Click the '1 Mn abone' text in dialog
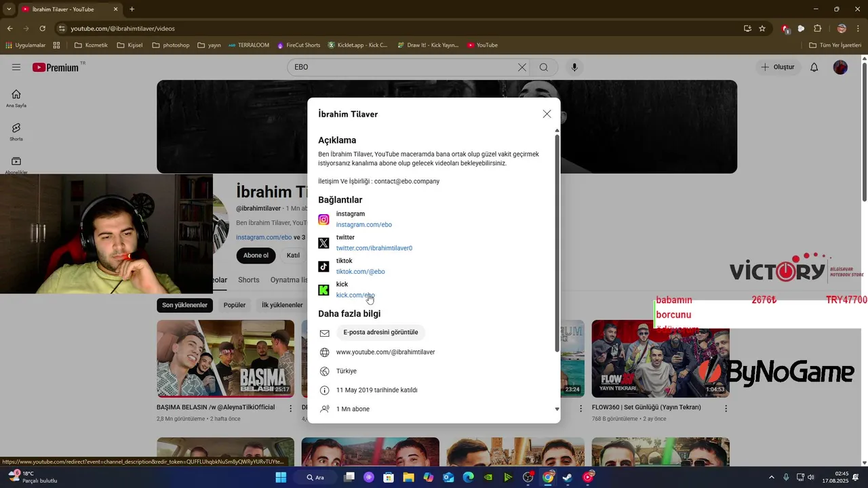Screen dimensions: 868x488 click(353, 409)
